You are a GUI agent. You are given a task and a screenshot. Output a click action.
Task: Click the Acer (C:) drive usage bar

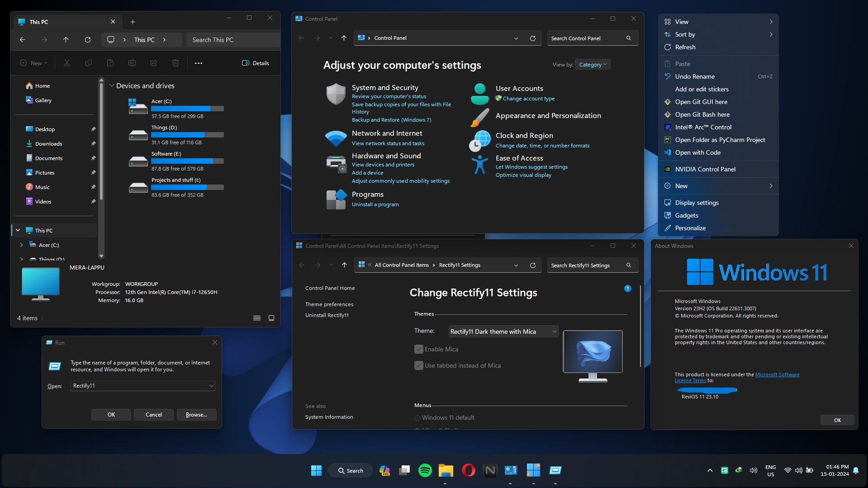click(187, 109)
